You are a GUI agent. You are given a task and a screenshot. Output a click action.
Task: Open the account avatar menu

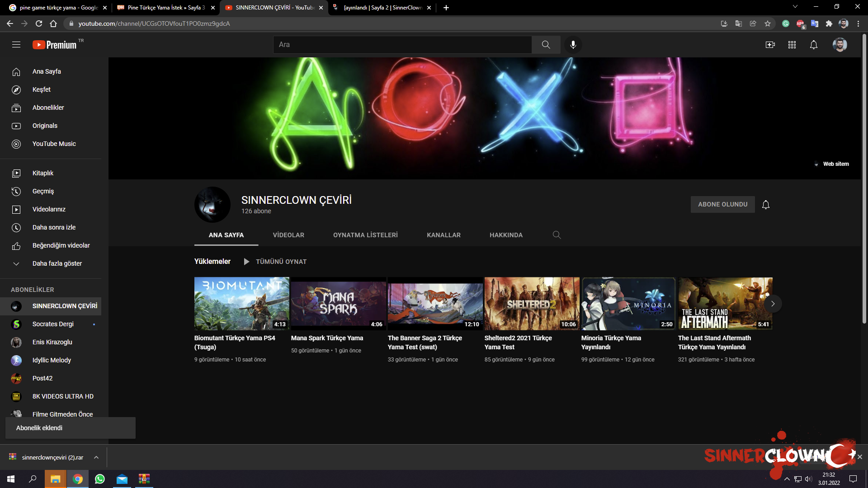840,45
